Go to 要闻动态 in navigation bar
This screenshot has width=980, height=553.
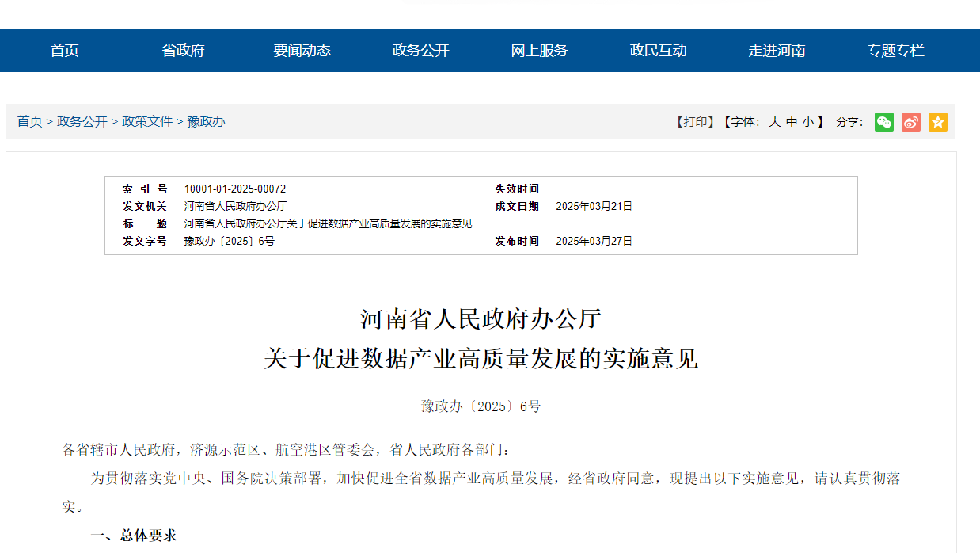tap(302, 51)
